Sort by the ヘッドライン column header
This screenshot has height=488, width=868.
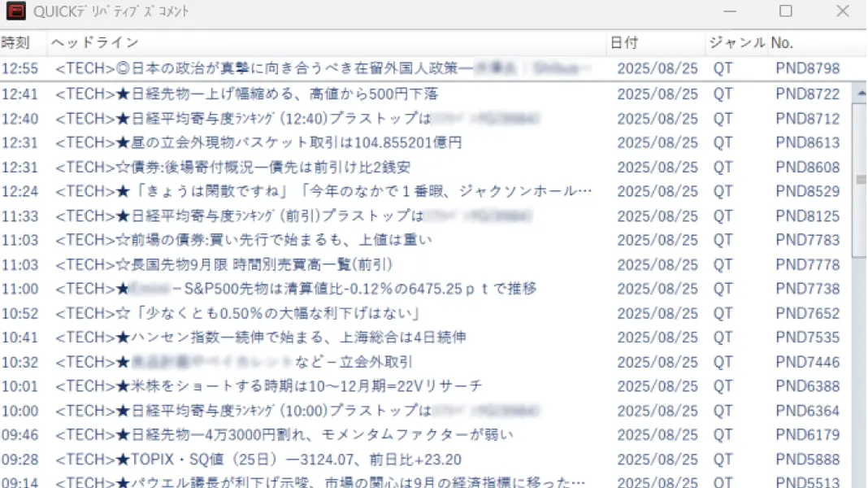[x=94, y=42]
